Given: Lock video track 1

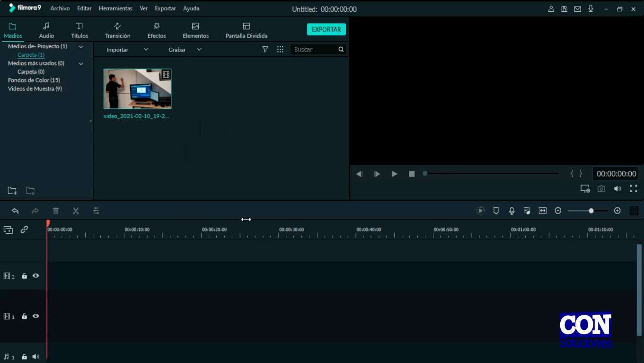Looking at the screenshot, I should (x=24, y=316).
